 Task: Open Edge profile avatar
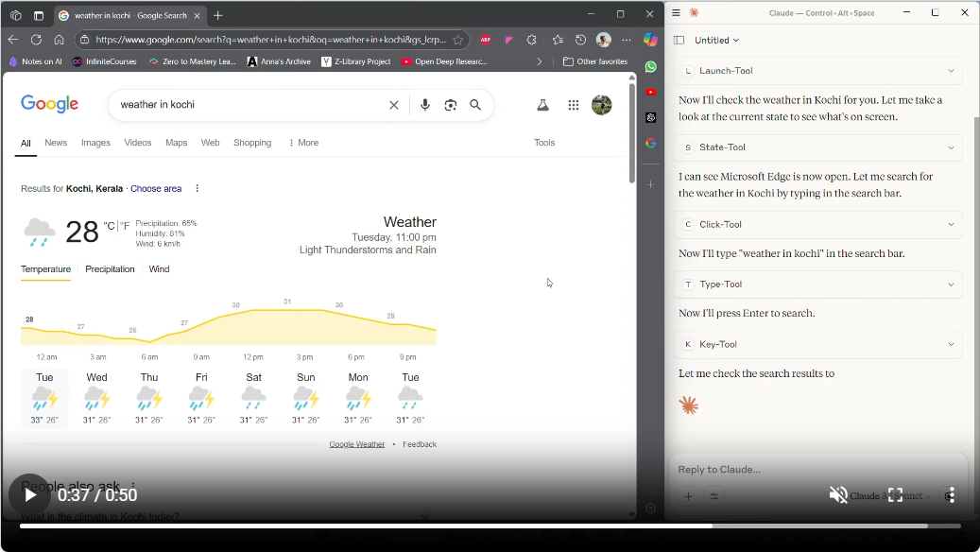tap(603, 40)
